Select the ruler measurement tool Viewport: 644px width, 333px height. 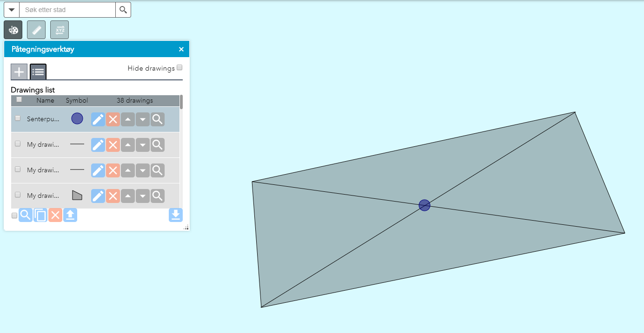36,30
